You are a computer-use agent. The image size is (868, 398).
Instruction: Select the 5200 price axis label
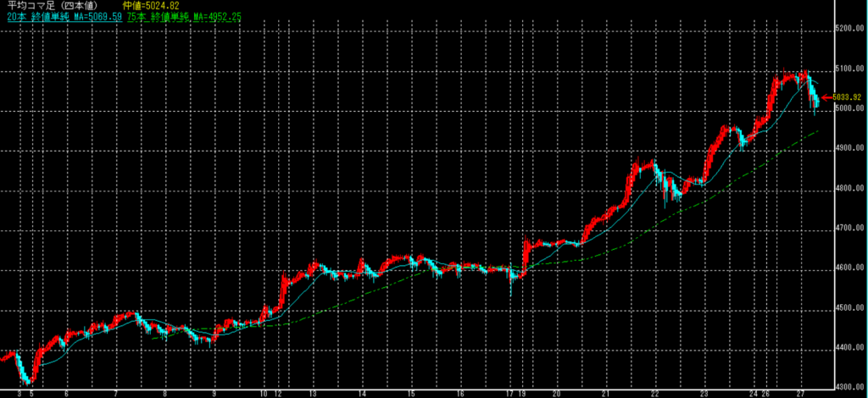[x=849, y=30]
